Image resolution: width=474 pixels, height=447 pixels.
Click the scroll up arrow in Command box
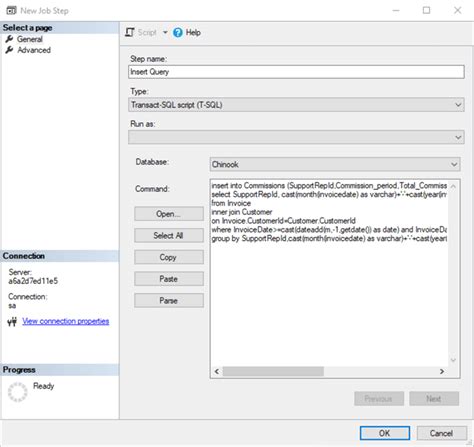453,186
